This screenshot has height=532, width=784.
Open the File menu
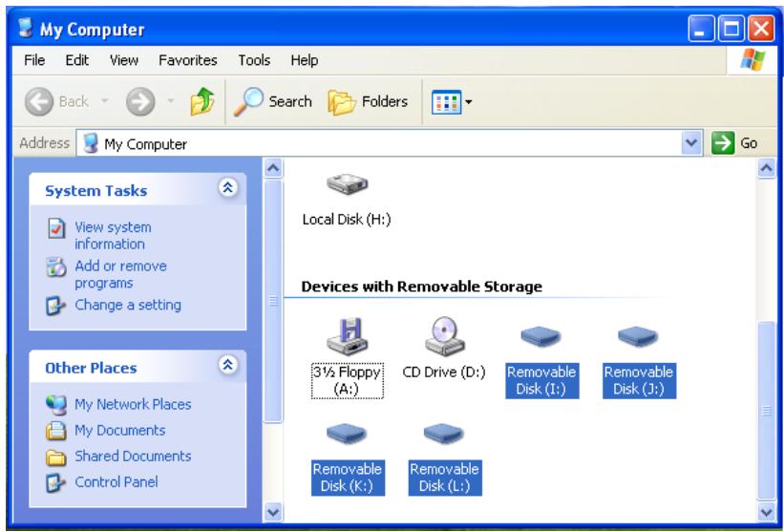[34, 60]
